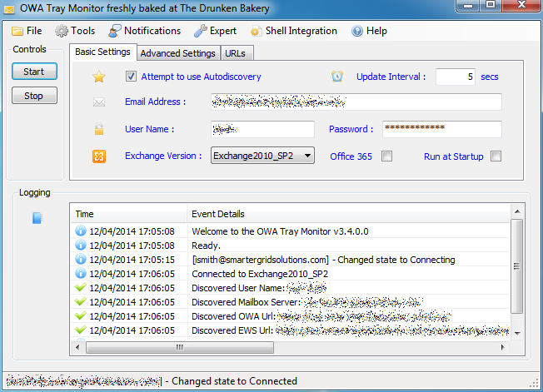Viewport: 543px width, 392px height.
Task: Click the File folder icon
Action: coord(17,31)
